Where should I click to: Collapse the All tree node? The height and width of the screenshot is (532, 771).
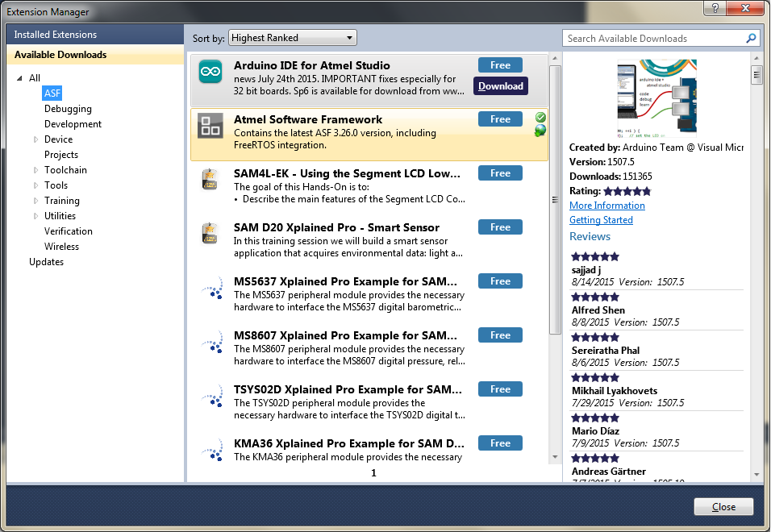pos(19,78)
